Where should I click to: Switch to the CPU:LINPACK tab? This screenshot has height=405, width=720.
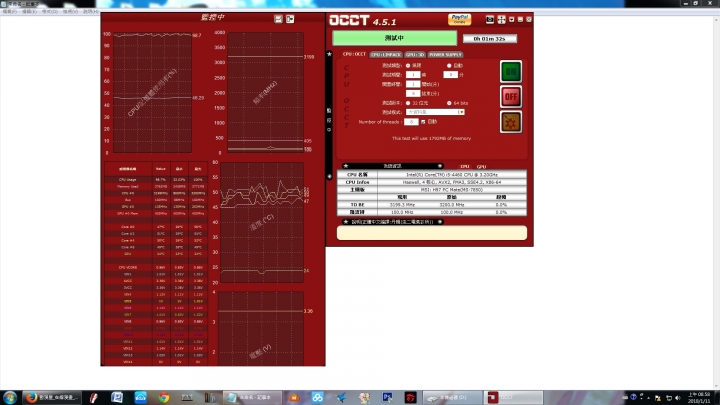point(386,55)
